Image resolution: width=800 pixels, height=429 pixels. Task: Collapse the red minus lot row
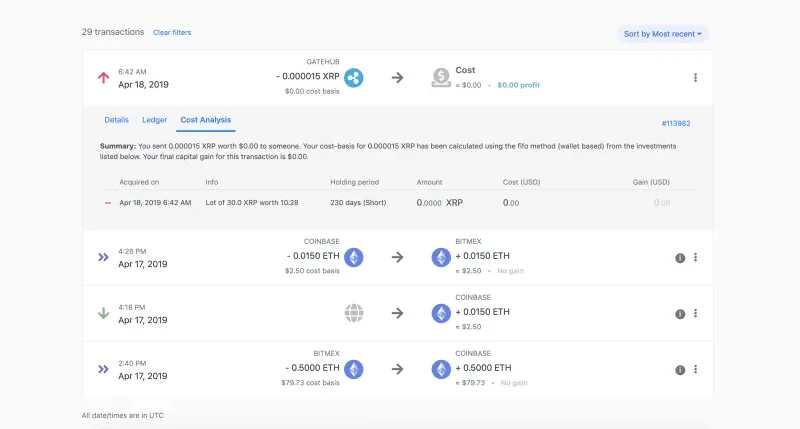(108, 203)
